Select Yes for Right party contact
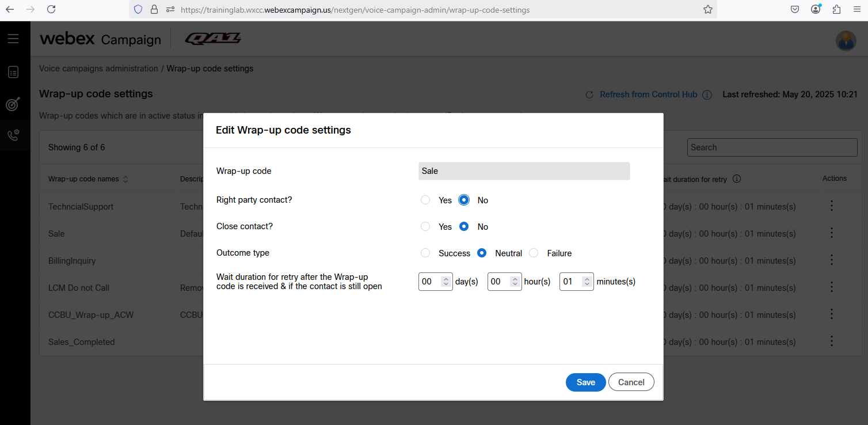This screenshot has width=868, height=425. 425,200
